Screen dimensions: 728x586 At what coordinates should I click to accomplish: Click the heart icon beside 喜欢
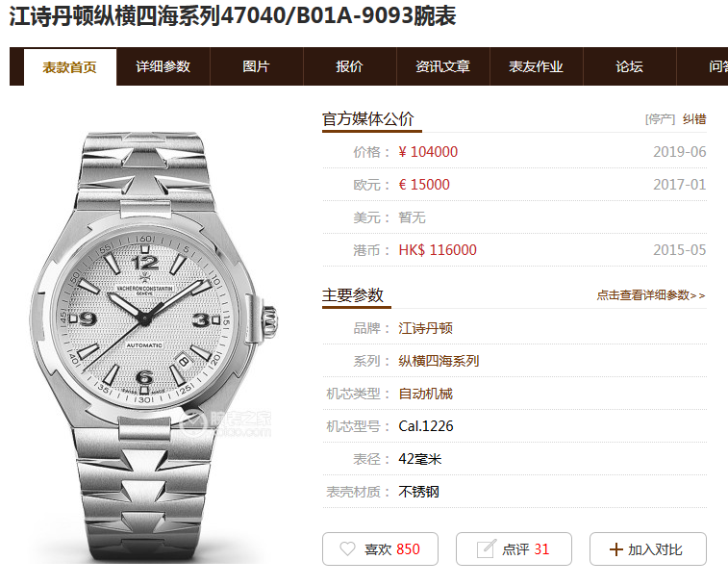coord(347,548)
